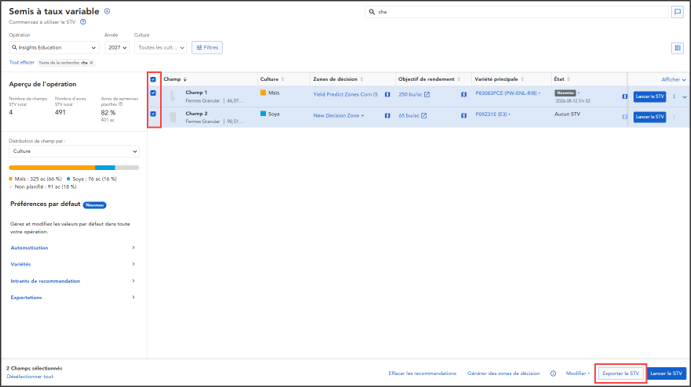Open the Champ 1 state 'Nouveau' dropdown
Screen dimensions: 691x387
tap(567, 93)
